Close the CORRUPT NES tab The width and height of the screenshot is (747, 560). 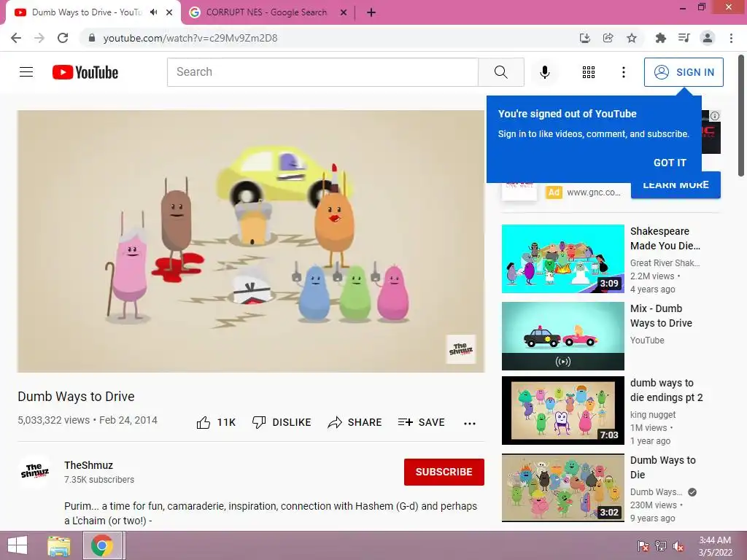(344, 13)
